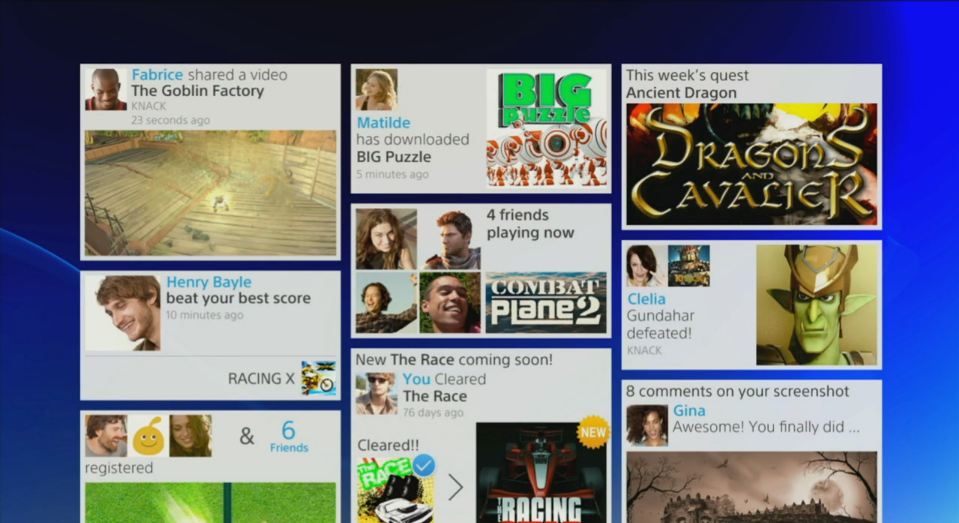
Task: Open the Combat Plane 2 game tile
Action: 546,302
